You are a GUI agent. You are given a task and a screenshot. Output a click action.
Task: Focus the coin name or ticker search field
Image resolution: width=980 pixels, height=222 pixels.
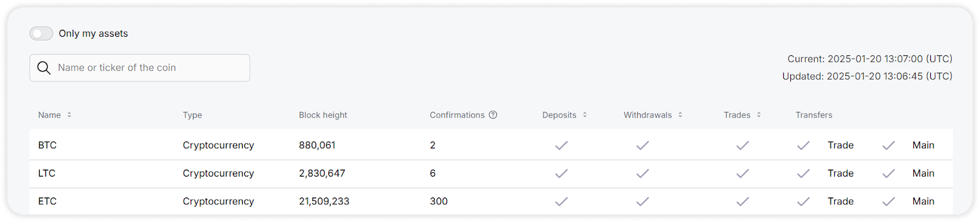140,68
